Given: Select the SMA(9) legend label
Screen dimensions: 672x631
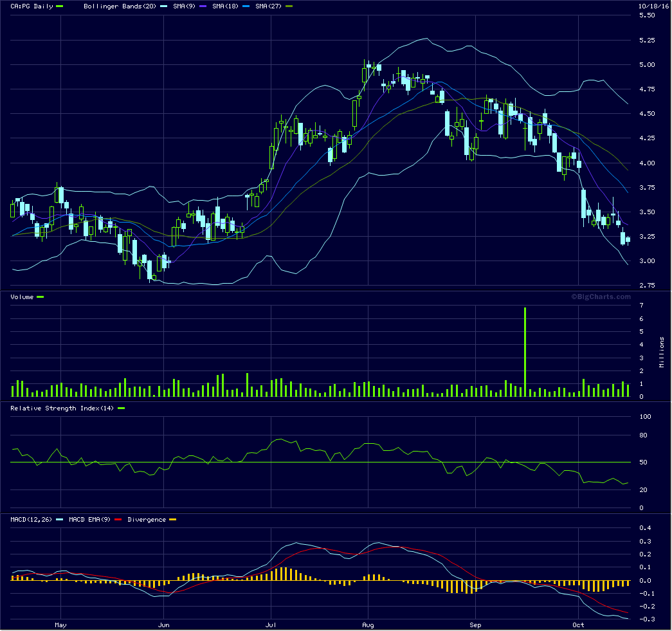Looking at the screenshot, I should pyautogui.click(x=184, y=6).
